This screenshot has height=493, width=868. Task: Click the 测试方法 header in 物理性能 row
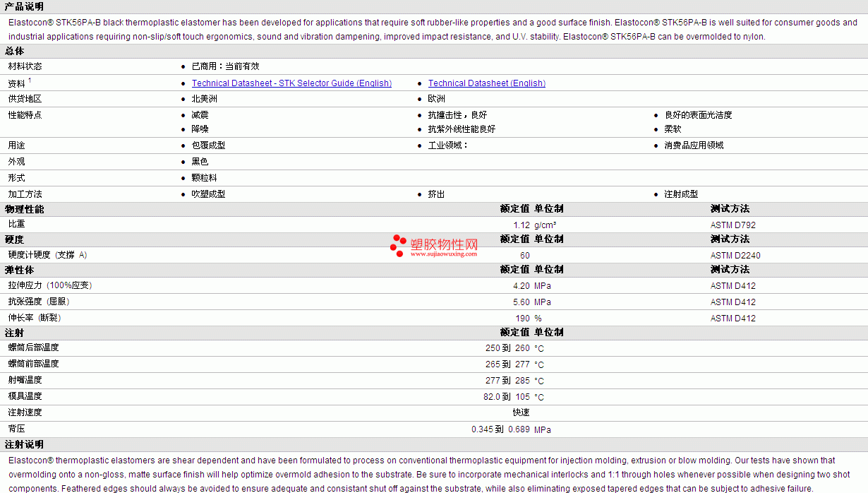click(x=730, y=209)
